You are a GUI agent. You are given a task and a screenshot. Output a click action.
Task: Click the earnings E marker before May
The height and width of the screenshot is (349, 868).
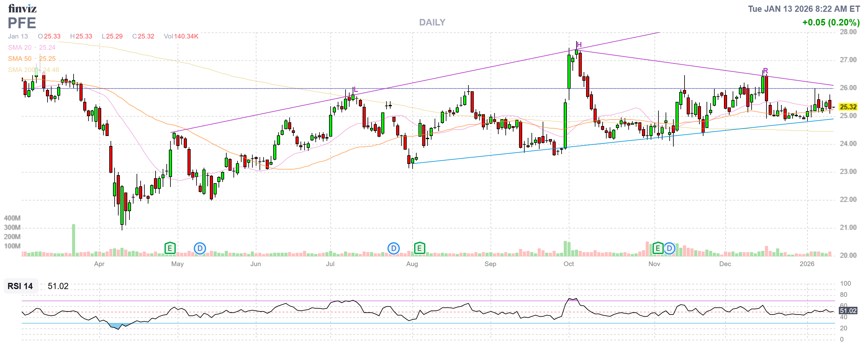coord(170,249)
